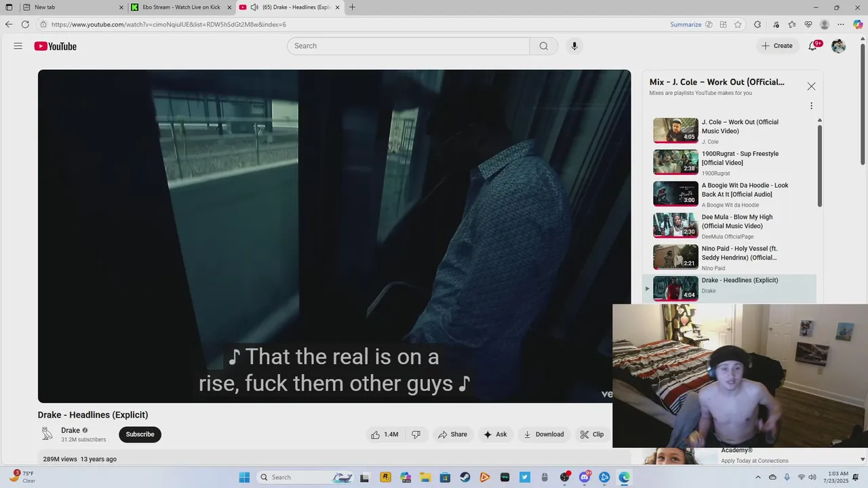The height and width of the screenshot is (488, 868).
Task: Click the taskbar Search box
Action: point(306,477)
